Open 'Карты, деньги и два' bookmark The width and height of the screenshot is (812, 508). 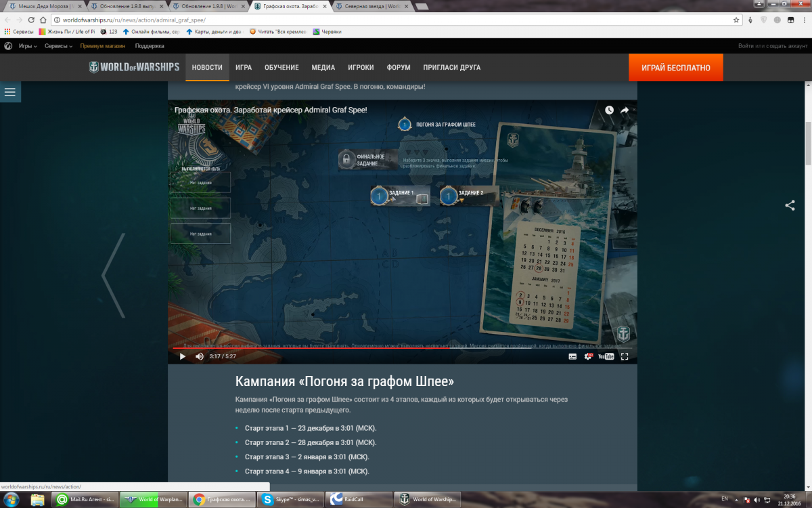(213, 31)
